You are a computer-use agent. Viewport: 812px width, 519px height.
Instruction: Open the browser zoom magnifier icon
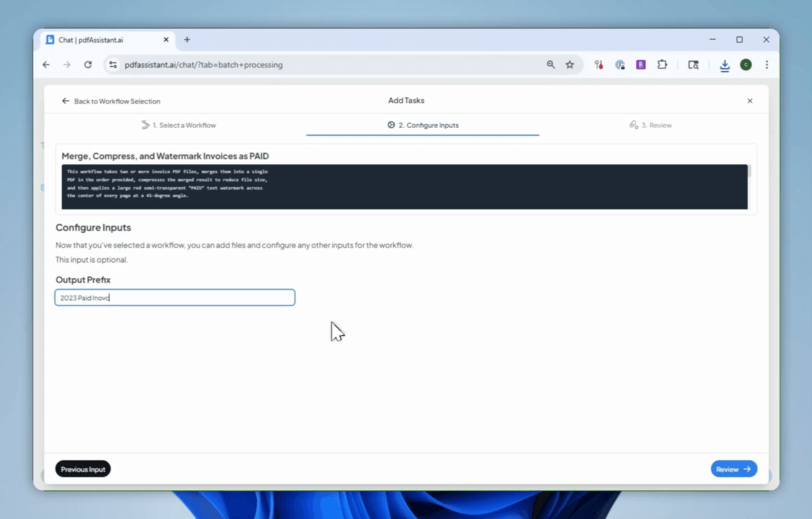(x=551, y=65)
